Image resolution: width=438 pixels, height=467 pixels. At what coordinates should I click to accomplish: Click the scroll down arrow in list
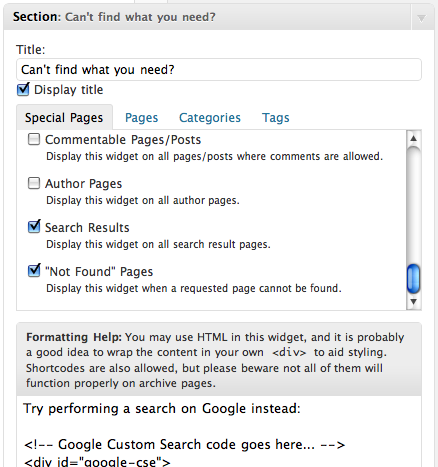coord(414,302)
